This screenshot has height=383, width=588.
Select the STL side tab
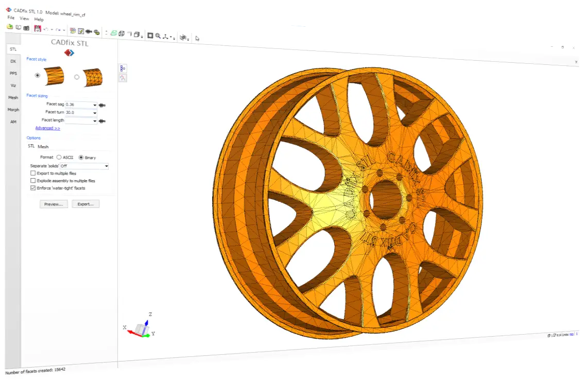(13, 49)
